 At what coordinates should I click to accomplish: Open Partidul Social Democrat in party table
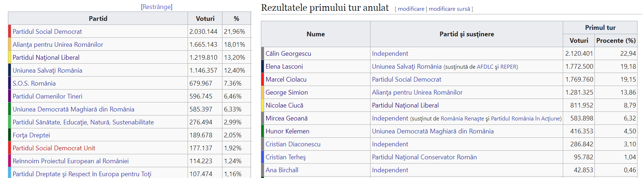click(x=47, y=32)
